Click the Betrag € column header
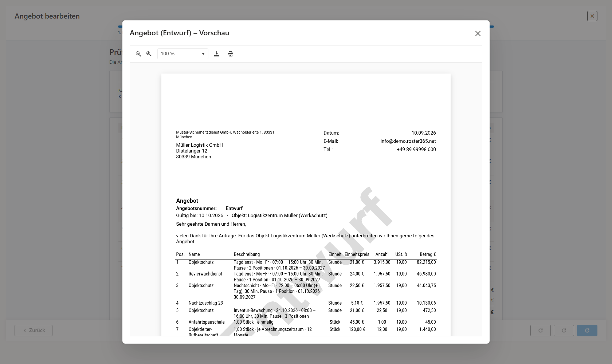This screenshot has width=612, height=364. click(428, 254)
